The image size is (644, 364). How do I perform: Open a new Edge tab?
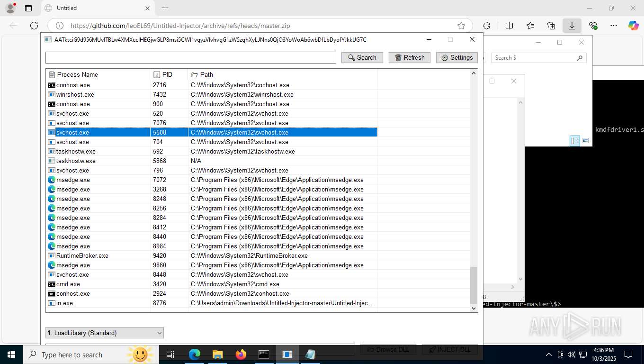tap(165, 8)
